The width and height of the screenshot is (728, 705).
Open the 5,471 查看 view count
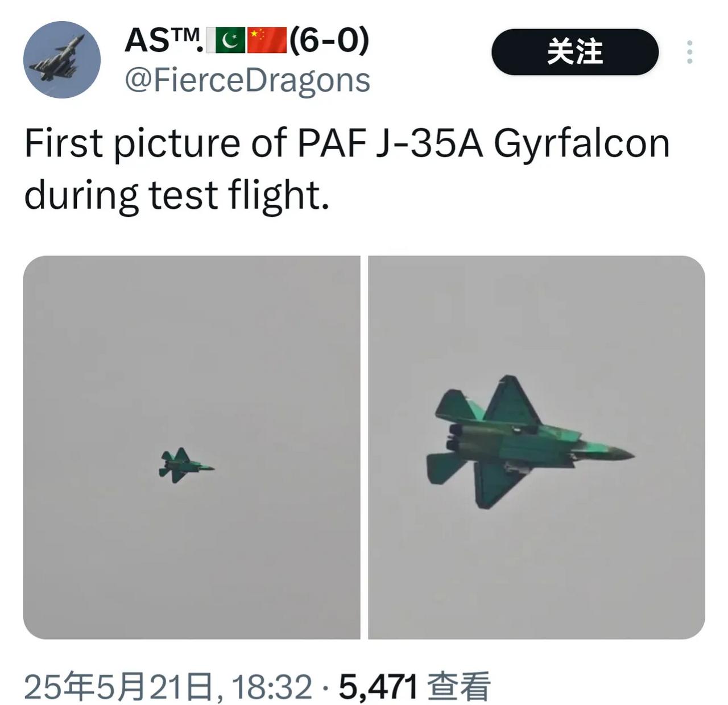point(415,686)
